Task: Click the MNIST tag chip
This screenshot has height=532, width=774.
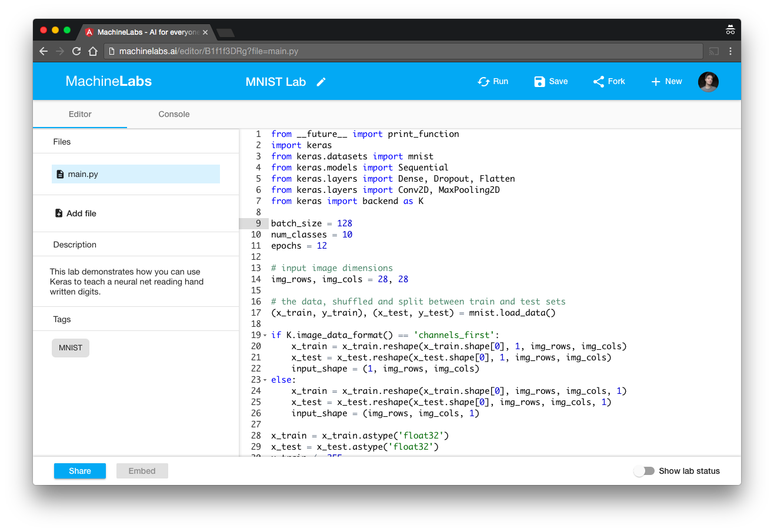Action: (71, 347)
